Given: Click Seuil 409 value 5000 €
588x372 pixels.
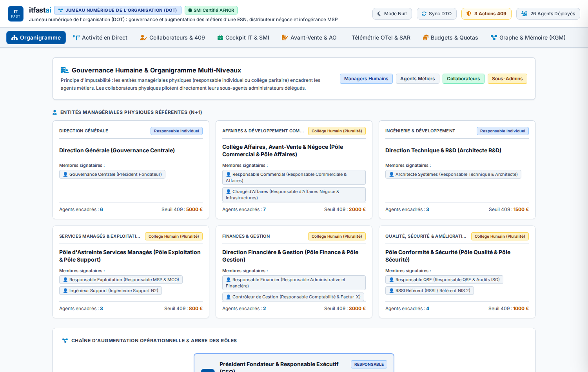Looking at the screenshot, I should (194, 209).
